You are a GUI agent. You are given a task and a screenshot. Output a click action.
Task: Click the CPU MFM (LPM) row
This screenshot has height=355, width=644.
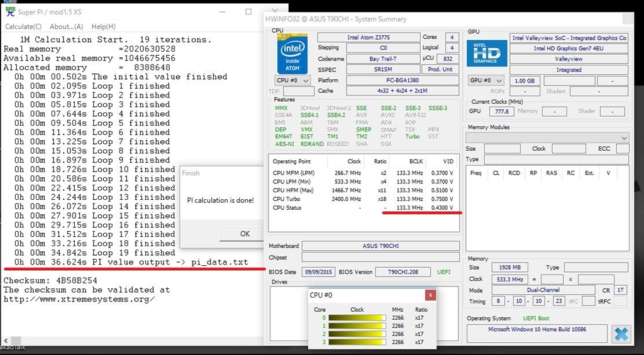363,173
